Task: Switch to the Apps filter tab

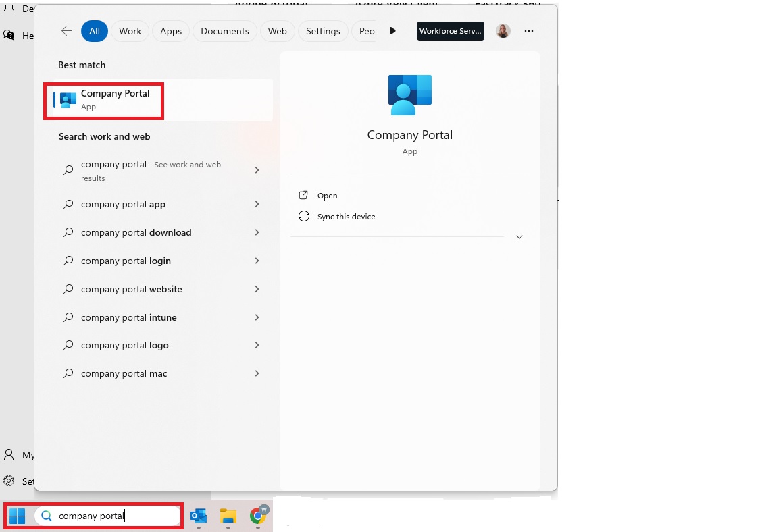Action: click(x=171, y=31)
